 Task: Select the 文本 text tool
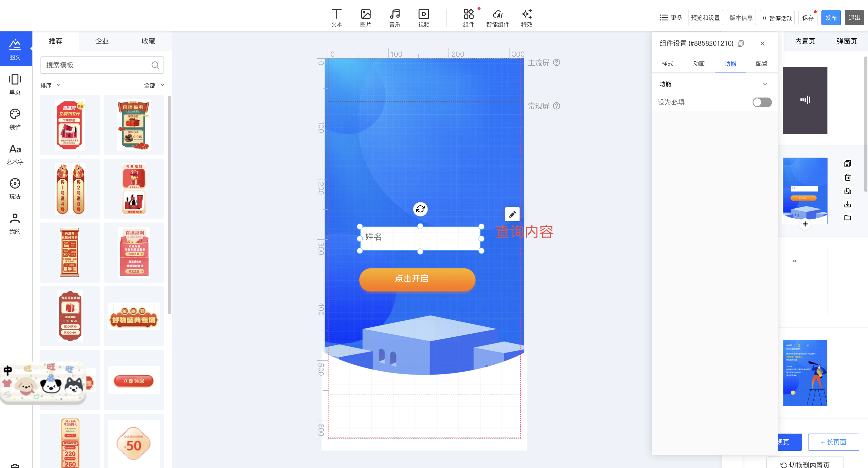[x=336, y=18]
